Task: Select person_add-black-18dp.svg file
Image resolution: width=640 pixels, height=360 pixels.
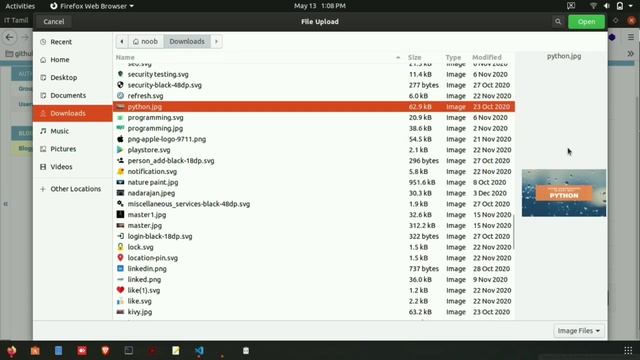Action: pyautogui.click(x=313, y=161)
